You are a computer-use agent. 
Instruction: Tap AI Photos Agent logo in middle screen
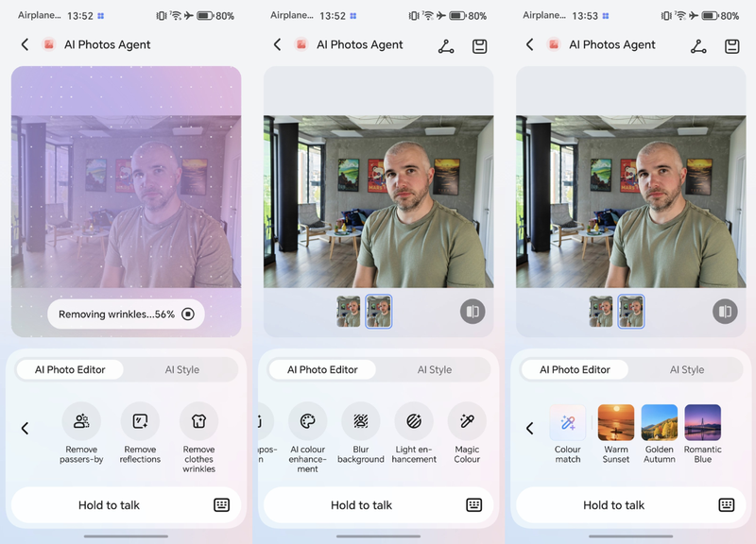[301, 44]
